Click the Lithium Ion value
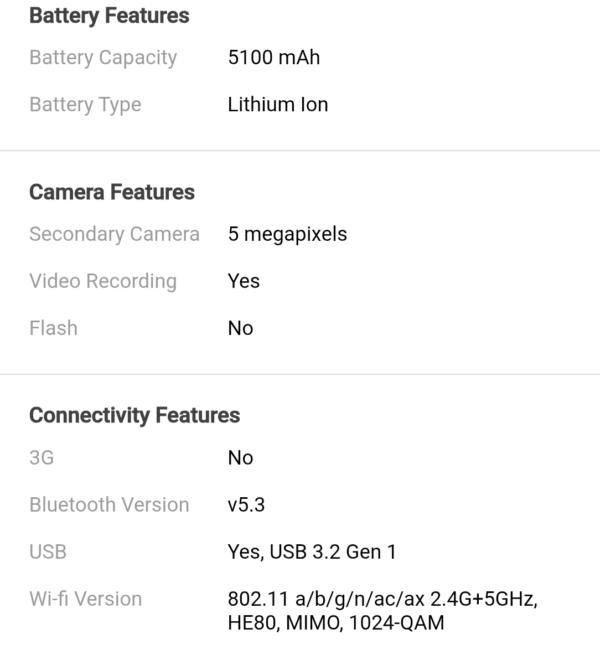600x660 pixels. pyautogui.click(x=278, y=105)
